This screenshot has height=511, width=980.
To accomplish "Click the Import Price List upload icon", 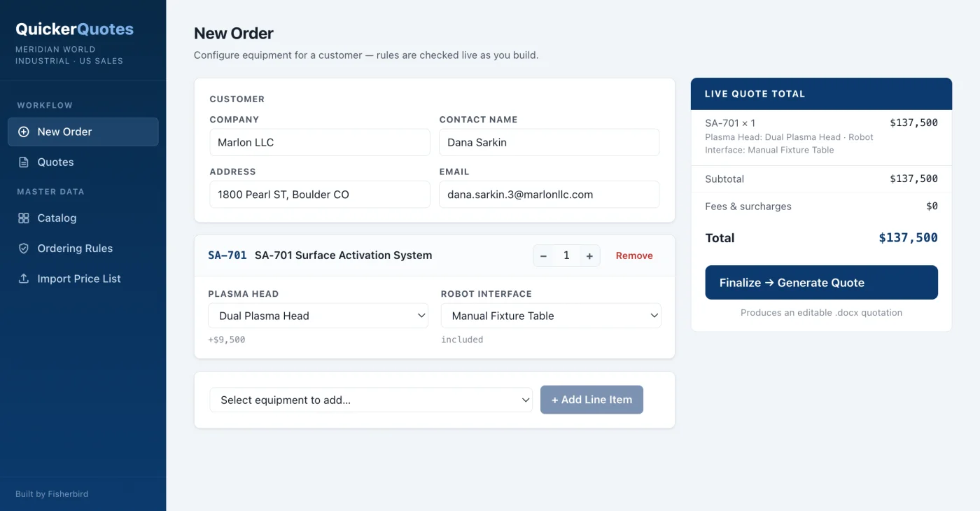I will click(x=24, y=279).
